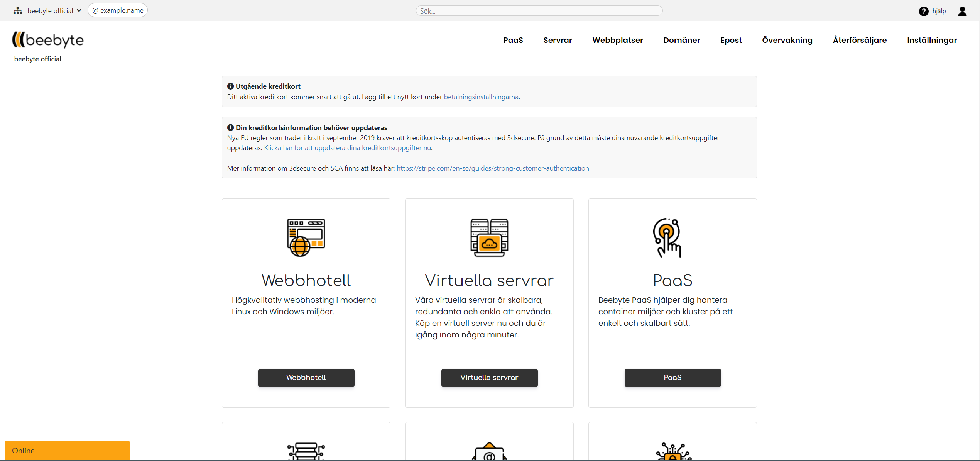Viewport: 980px width, 461px height.
Task: Click link to update kreditkortsuppgifter nu
Action: coord(347,148)
